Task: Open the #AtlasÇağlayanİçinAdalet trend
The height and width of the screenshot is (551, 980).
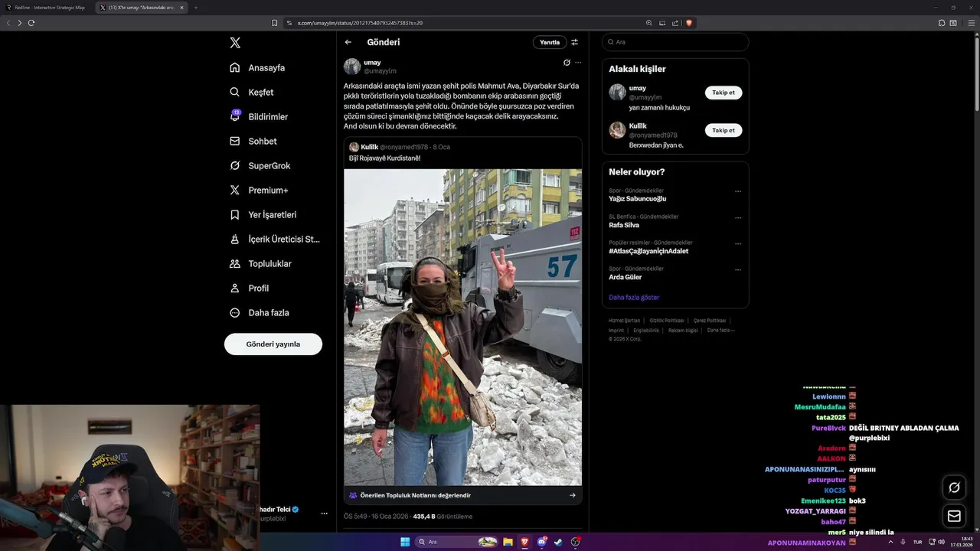Action: [648, 251]
